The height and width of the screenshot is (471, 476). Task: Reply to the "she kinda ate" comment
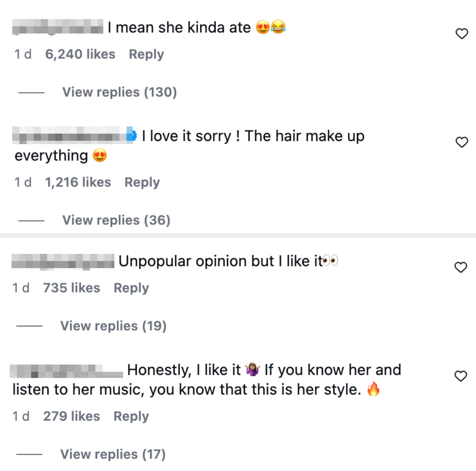(147, 54)
